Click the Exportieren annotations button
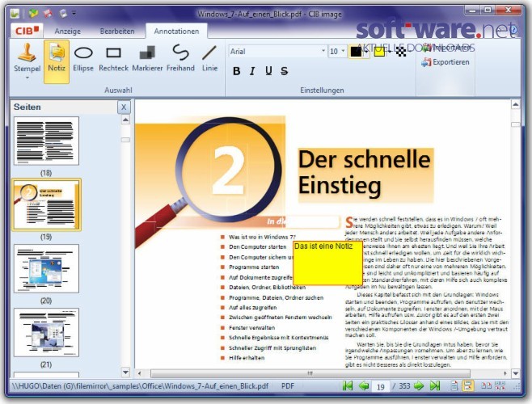The height and width of the screenshot is (404, 532). pyautogui.click(x=445, y=62)
